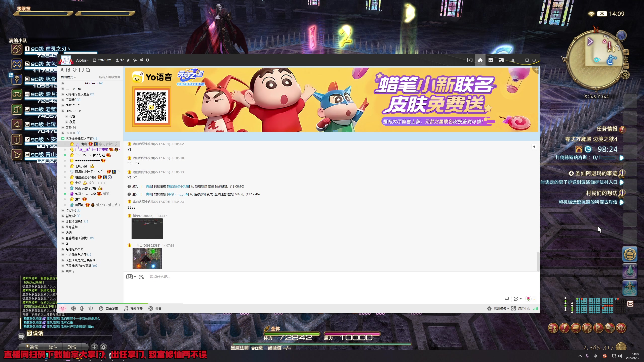Click the locate-me pin icon
644x362 pixels.
click(x=75, y=70)
